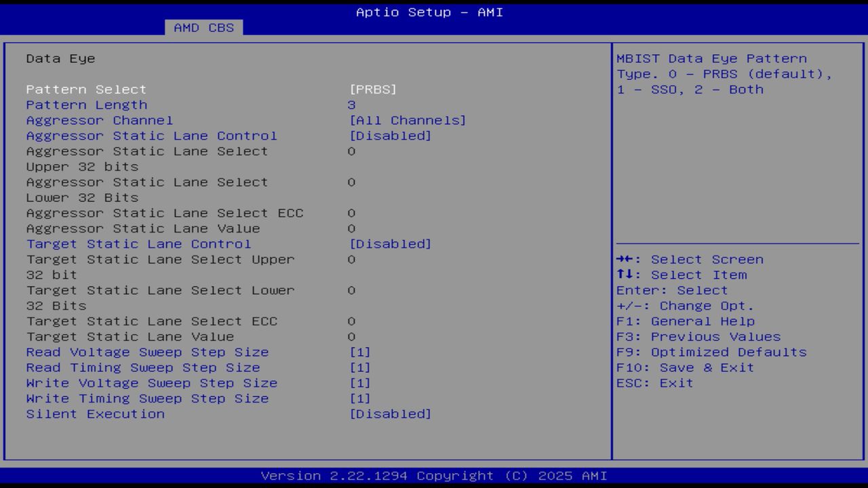
Task: Edit the Target Static Lane Select ECC value
Action: click(x=351, y=321)
